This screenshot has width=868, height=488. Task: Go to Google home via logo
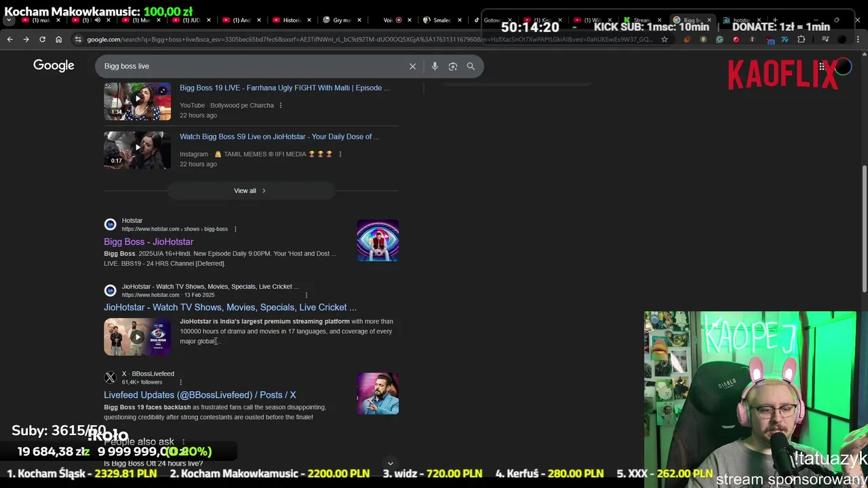[x=54, y=66]
